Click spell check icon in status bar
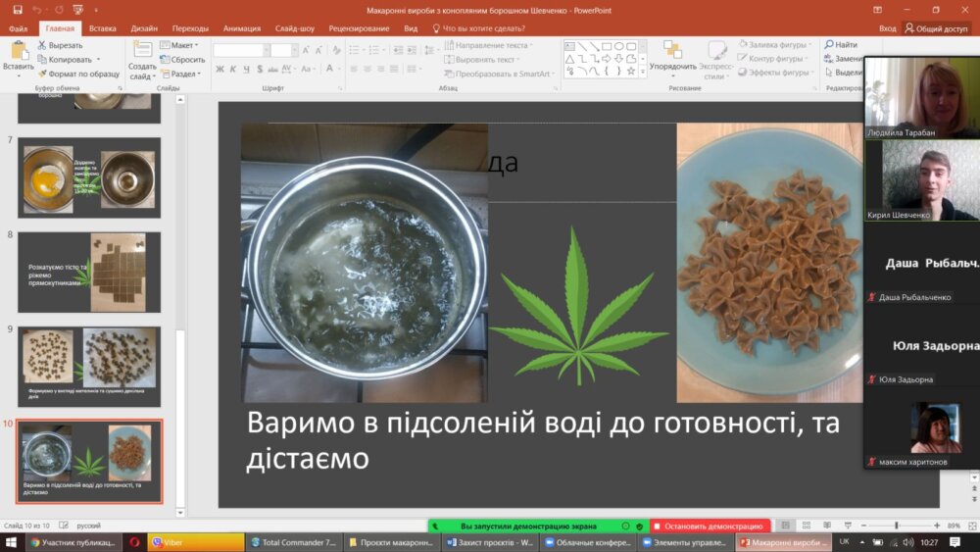This screenshot has width=980, height=552. pos(64,526)
